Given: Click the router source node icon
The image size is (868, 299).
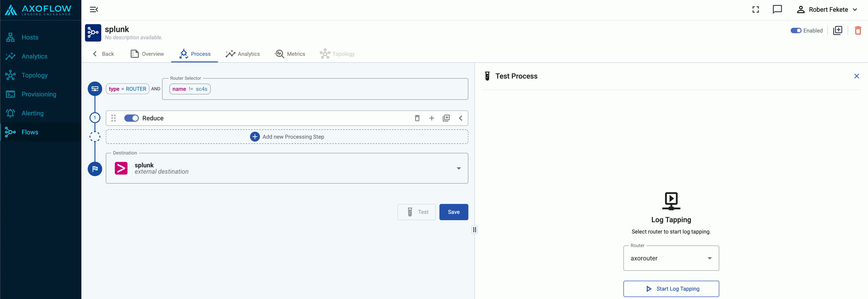Looking at the screenshot, I should coord(95,89).
